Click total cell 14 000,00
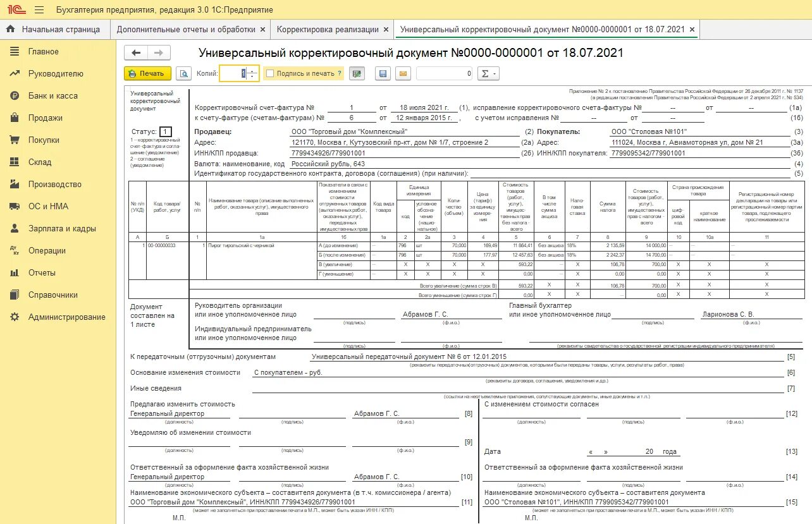Image resolution: width=812 pixels, height=524 pixels. [647, 245]
